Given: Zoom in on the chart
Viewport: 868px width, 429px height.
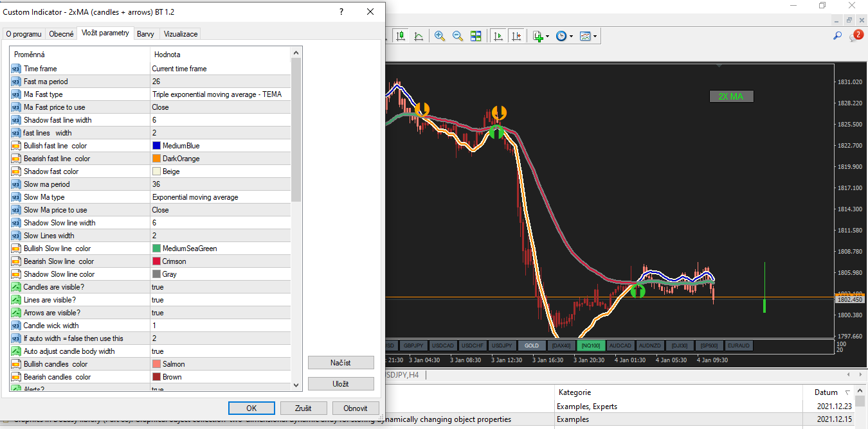Looking at the screenshot, I should click(x=440, y=36).
